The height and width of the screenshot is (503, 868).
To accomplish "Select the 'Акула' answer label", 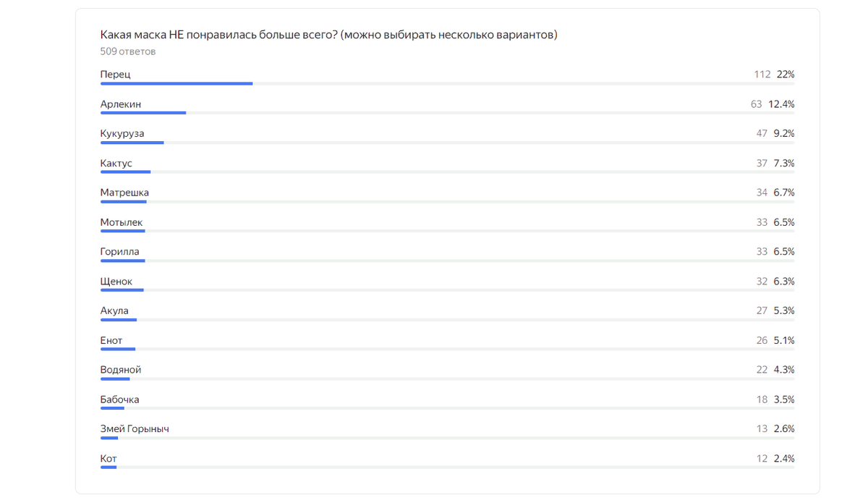I will click(114, 310).
